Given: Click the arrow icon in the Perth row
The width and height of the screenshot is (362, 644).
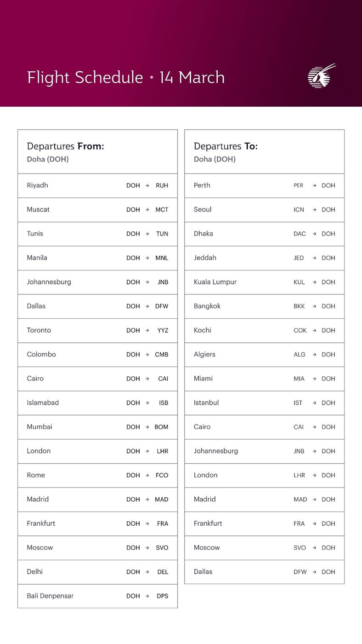Looking at the screenshot, I should [314, 185].
